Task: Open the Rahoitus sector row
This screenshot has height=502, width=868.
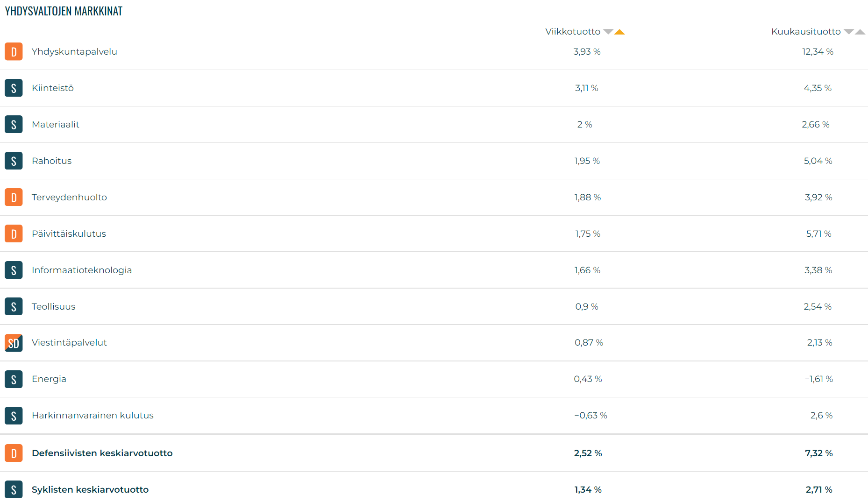Action: point(52,161)
